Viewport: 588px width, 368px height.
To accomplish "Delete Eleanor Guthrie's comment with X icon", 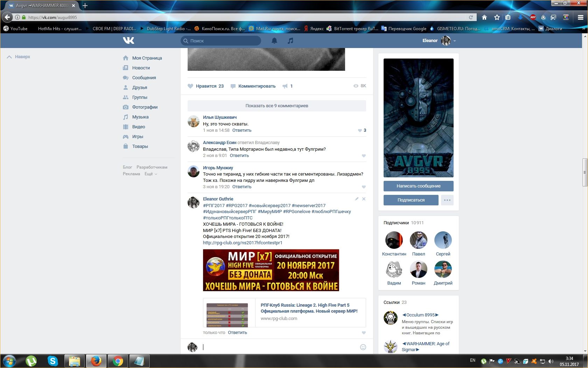I will [364, 199].
